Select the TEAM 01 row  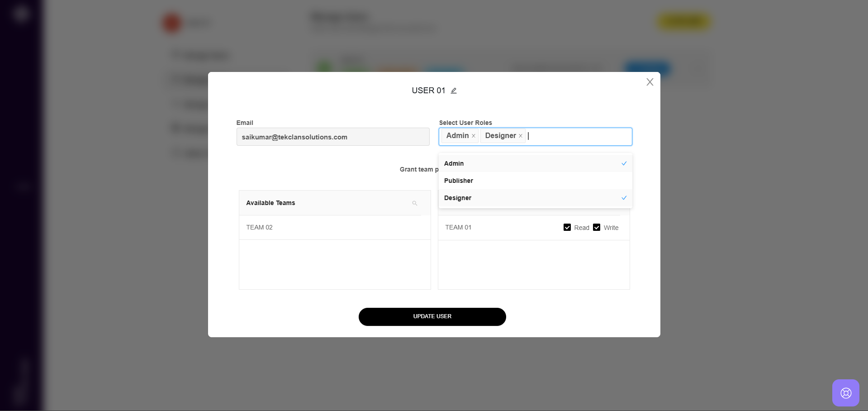click(x=458, y=227)
